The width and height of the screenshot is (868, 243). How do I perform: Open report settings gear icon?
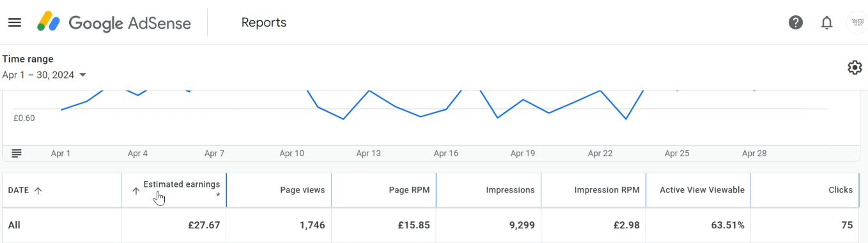point(855,67)
